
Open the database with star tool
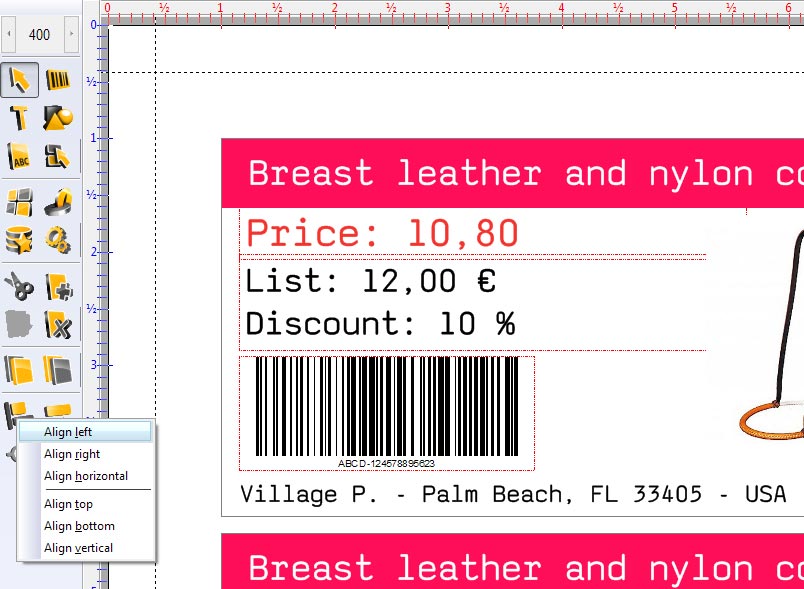click(19, 240)
